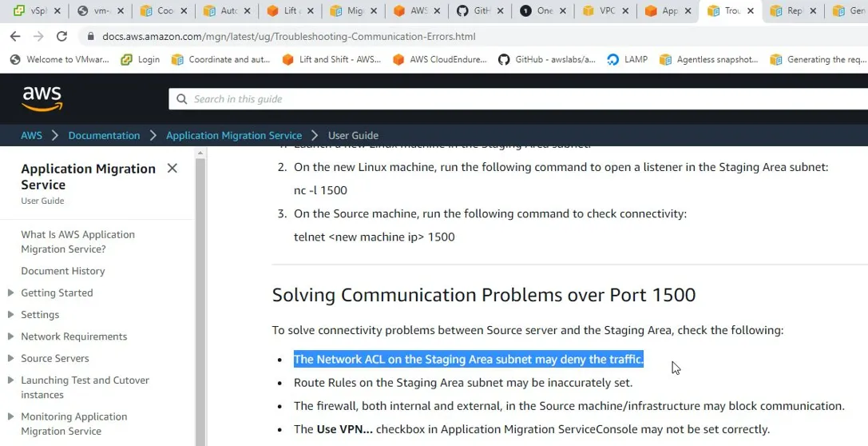The height and width of the screenshot is (446, 868).
Task: Expand Monitoring Application Migration Service
Action: click(x=10, y=416)
